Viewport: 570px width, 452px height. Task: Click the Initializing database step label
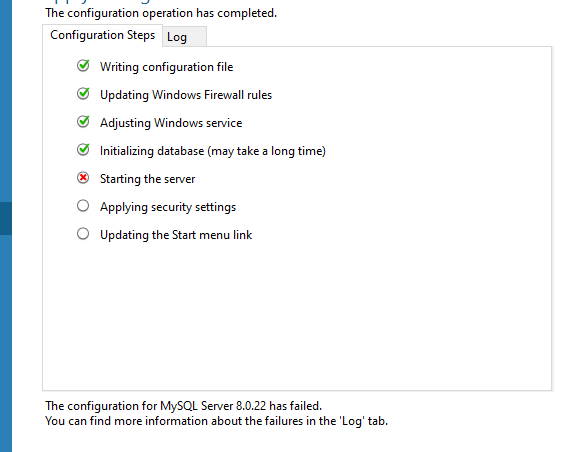[x=213, y=151]
